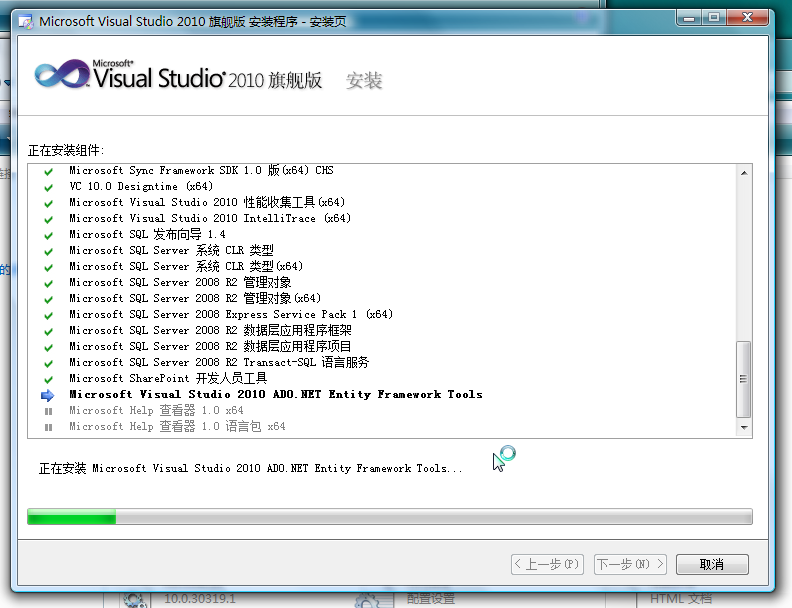This screenshot has height=608, width=792.
Task: Select Microsoft Visual Studio 2010 IntelliTrace (x64) entry
Action: point(210,219)
